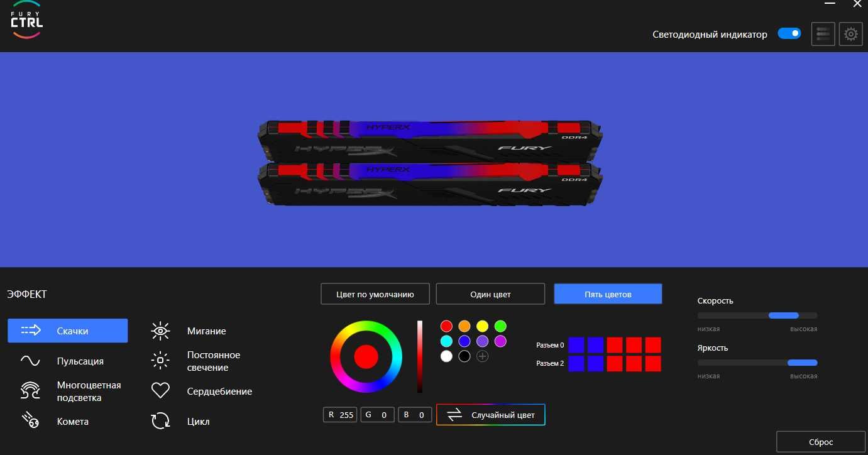Select first blue square of Разъем 0
Screen dimensions: 868x455
(x=576, y=345)
